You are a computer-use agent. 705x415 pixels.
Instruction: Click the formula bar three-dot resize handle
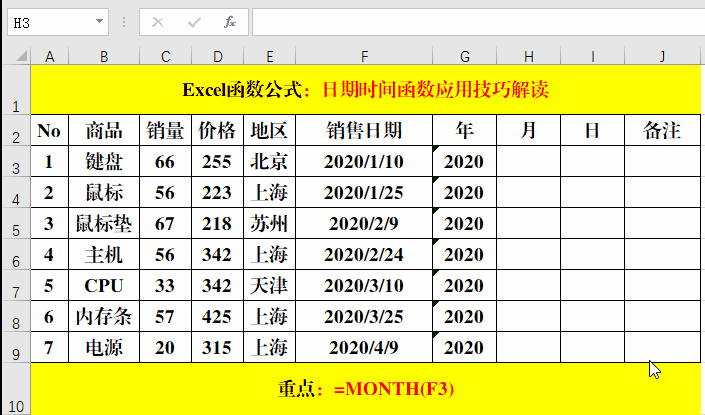tap(124, 22)
